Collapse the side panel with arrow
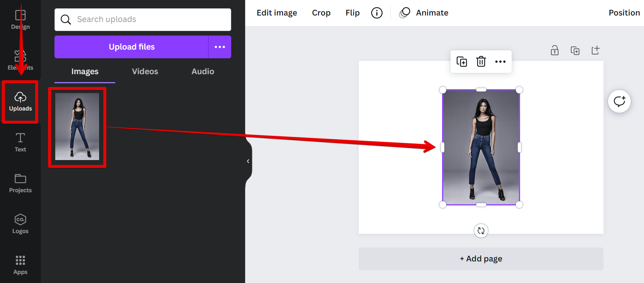This screenshot has height=283, width=644. click(x=248, y=161)
